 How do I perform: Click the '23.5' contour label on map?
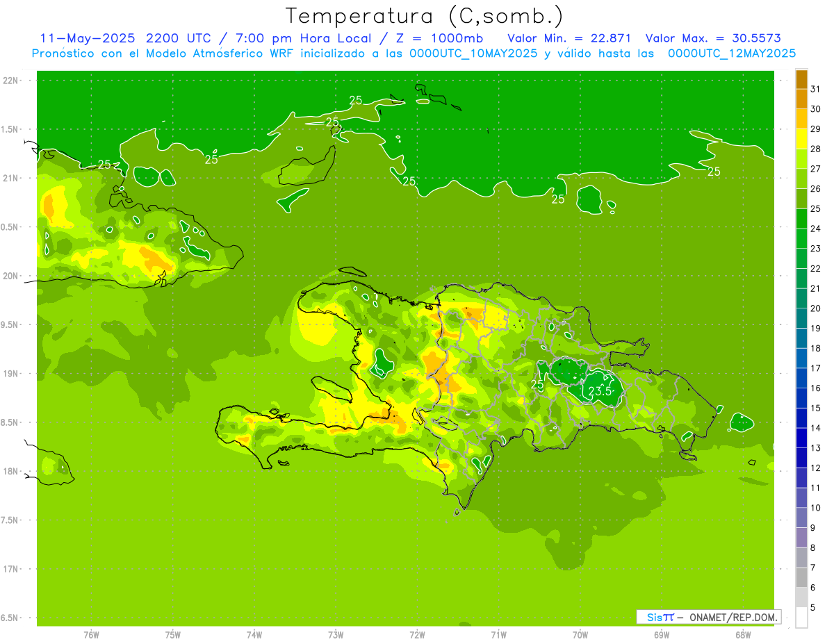(600, 391)
